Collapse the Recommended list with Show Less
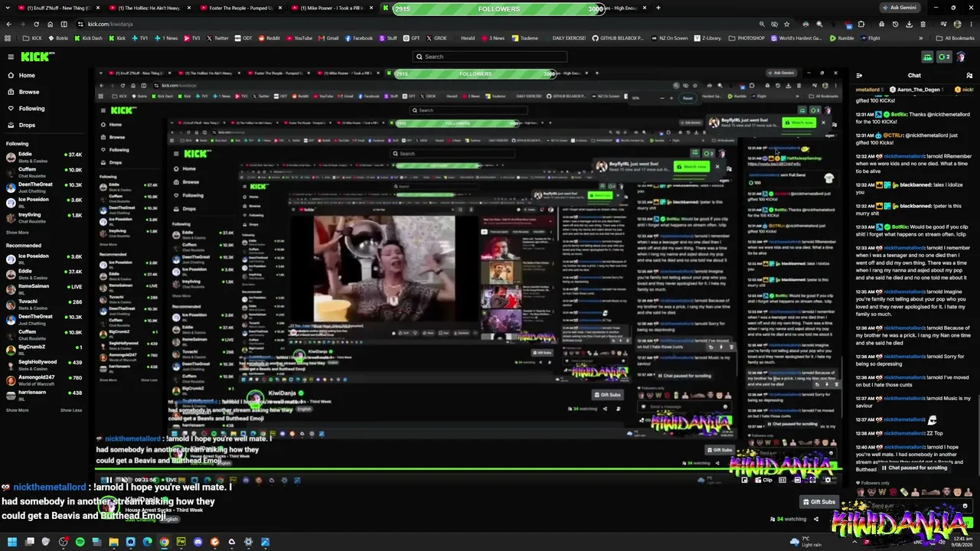 71,410
